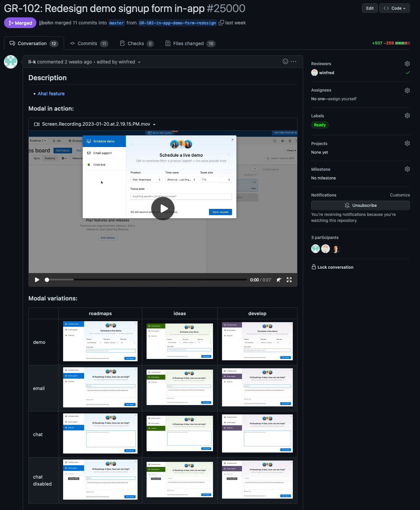
Task: Open the Assignees gear settings
Action: [x=407, y=90]
